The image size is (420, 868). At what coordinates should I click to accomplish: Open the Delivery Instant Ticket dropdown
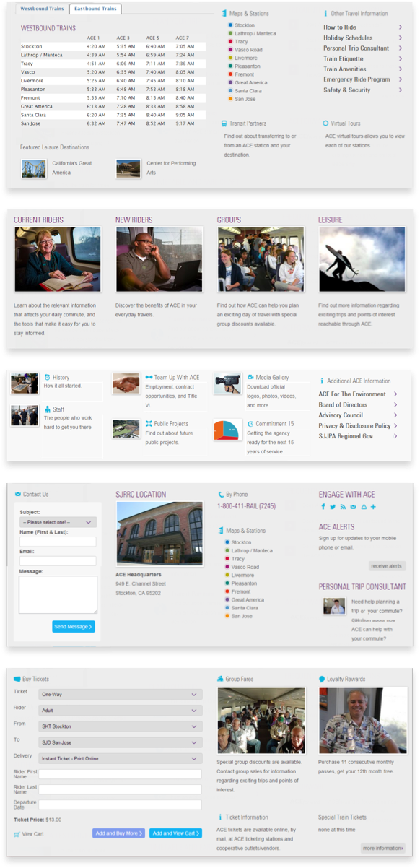pos(120,758)
